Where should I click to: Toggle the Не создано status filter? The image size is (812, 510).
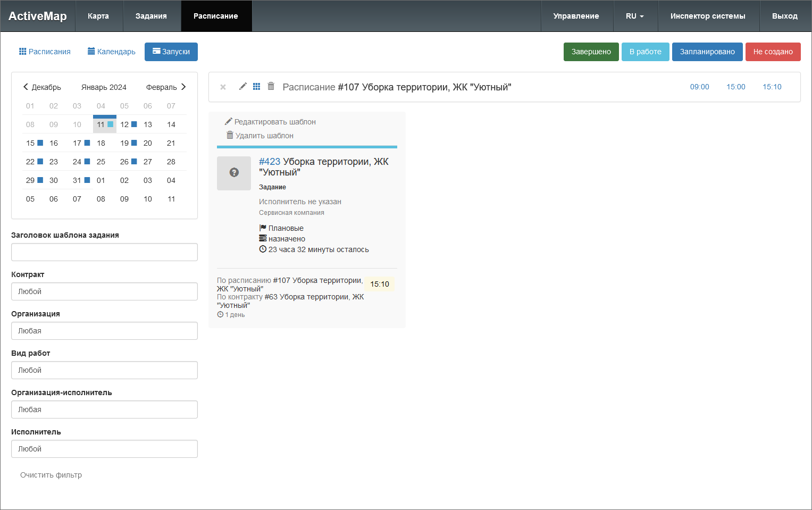click(773, 52)
